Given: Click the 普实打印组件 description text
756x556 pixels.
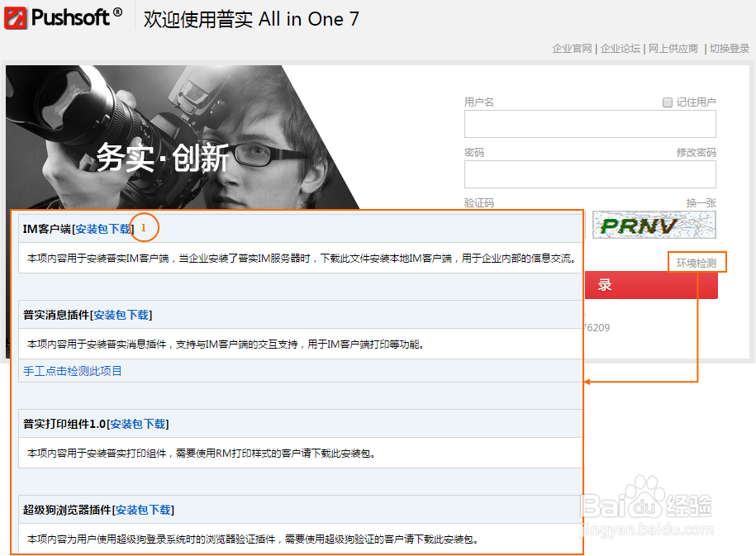Looking at the screenshot, I should tap(201, 454).
